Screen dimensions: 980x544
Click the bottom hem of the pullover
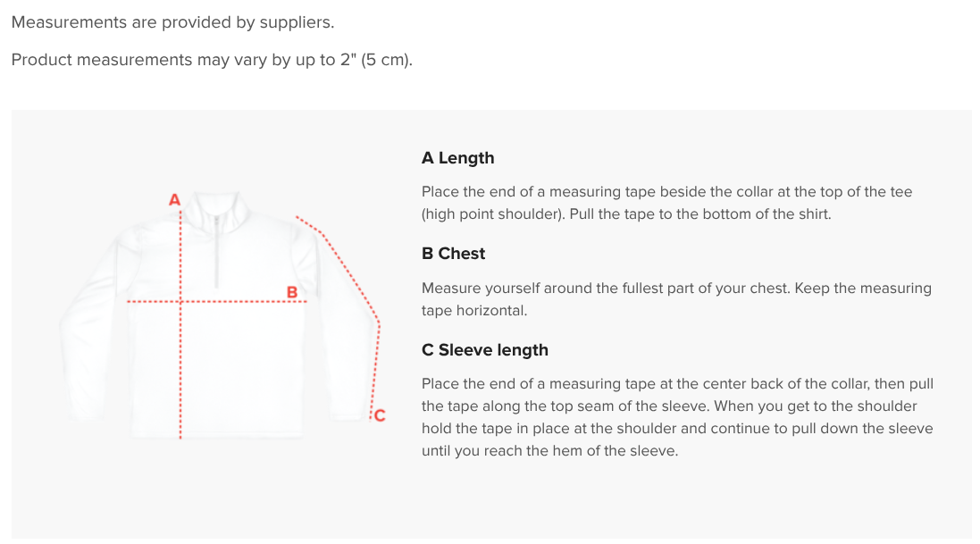[x=217, y=431]
